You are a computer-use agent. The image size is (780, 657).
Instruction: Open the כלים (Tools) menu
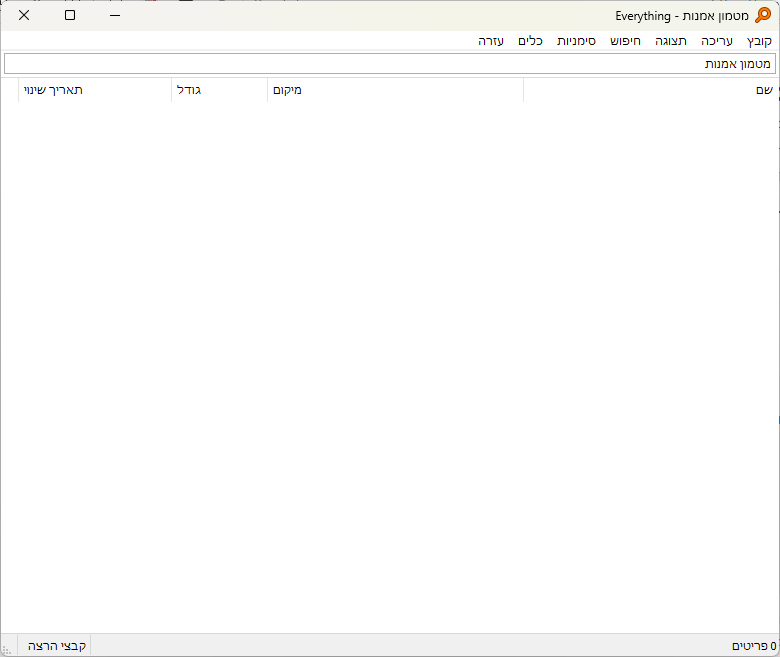pos(530,41)
